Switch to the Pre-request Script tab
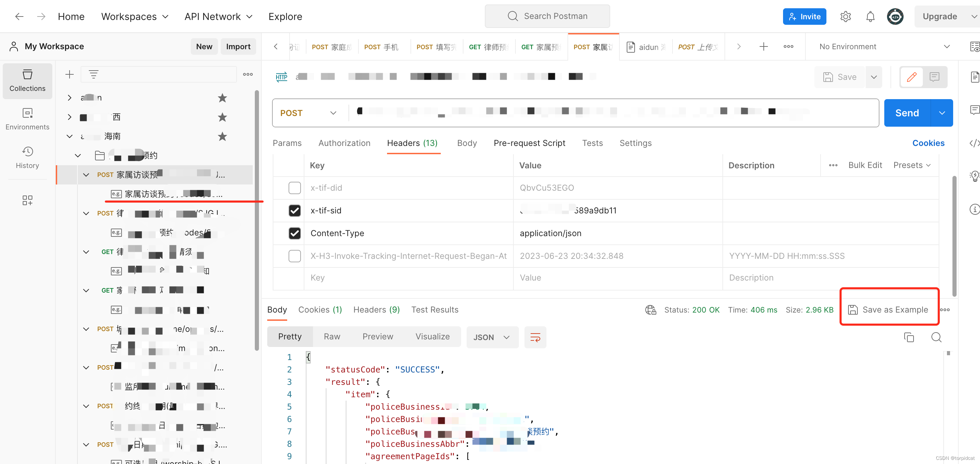This screenshot has width=980, height=464. coord(529,143)
